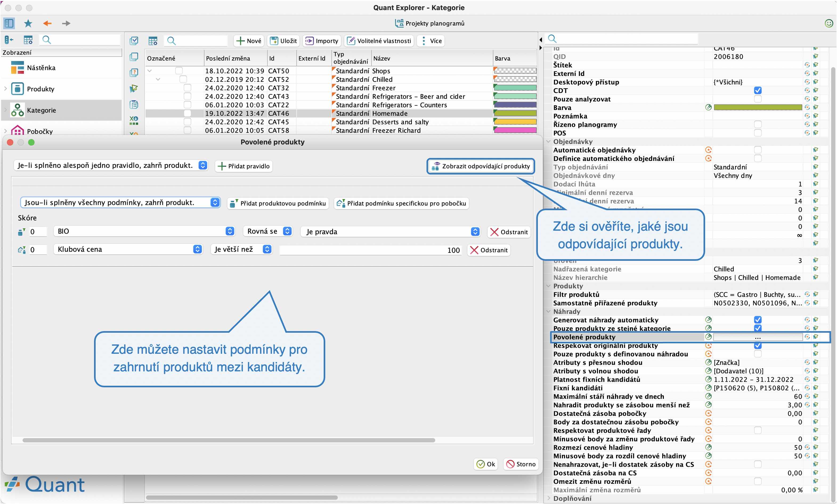Click Přidat podmínku specifickou pro pobočku
This screenshot has height=504, width=837.
click(401, 203)
